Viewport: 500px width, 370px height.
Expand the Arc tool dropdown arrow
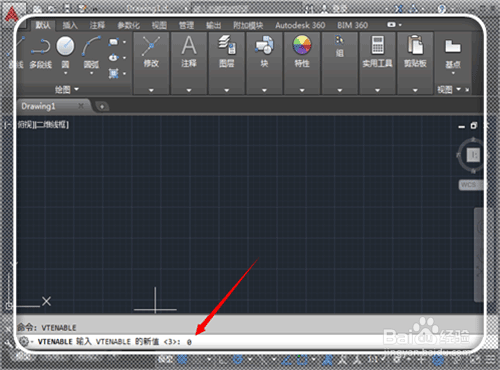coord(91,73)
